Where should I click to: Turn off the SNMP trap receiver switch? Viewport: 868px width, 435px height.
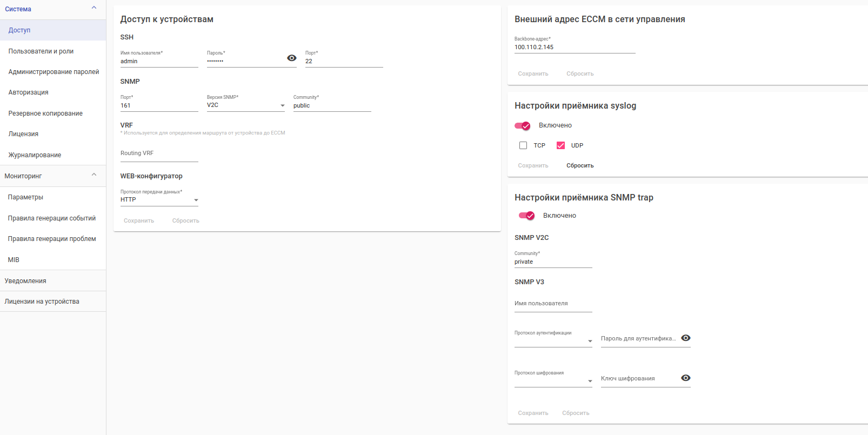(527, 216)
